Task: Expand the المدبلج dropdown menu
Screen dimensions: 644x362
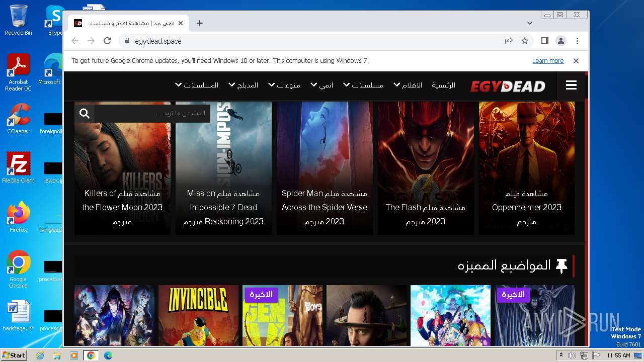Action: coord(244,85)
